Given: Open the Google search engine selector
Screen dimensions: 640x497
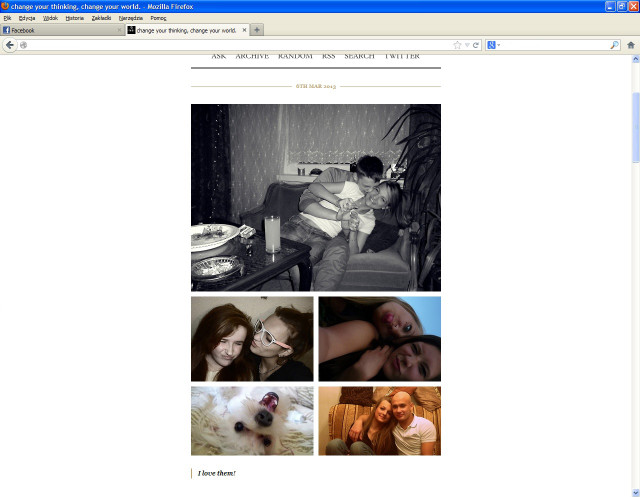Looking at the screenshot, I should 493,45.
